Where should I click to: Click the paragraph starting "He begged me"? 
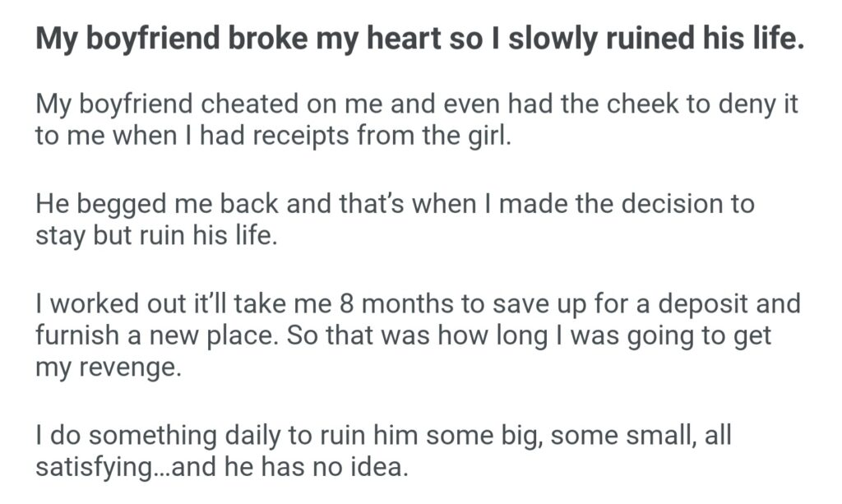[395, 220]
